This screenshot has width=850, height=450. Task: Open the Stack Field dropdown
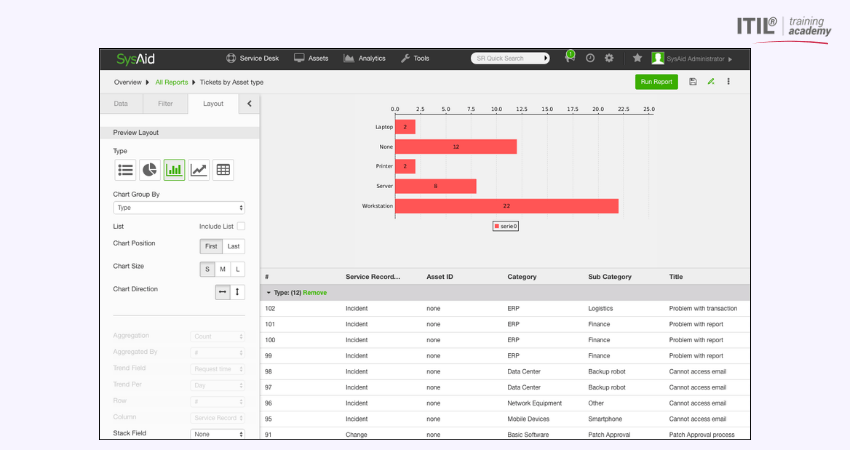(218, 434)
